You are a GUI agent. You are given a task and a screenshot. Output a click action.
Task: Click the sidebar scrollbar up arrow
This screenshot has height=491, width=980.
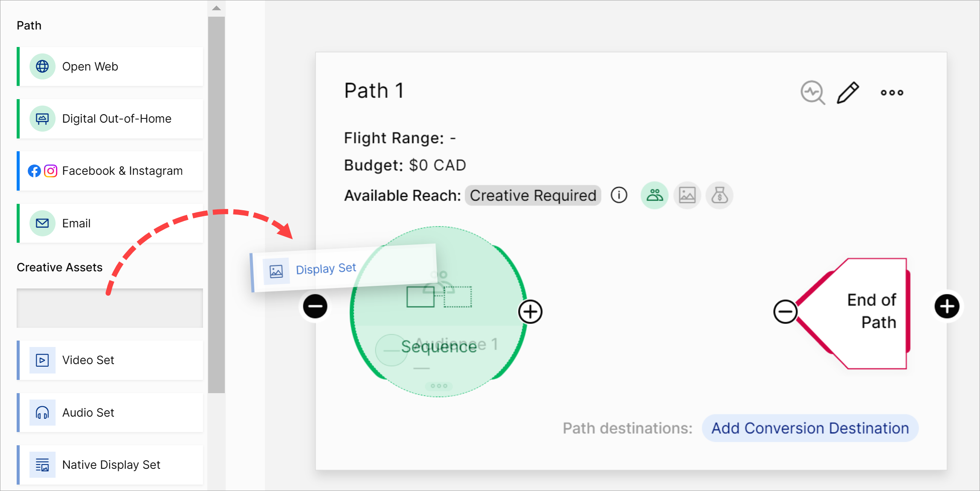click(216, 8)
